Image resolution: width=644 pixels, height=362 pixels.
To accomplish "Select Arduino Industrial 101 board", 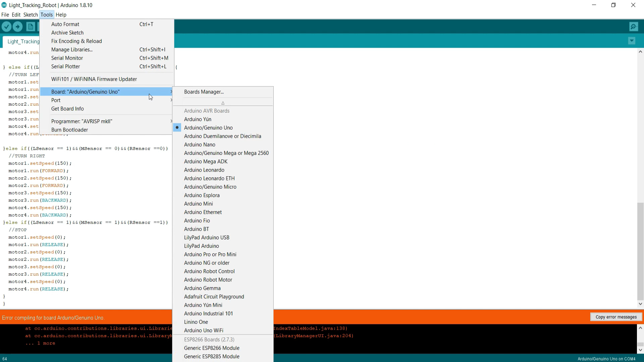I will 223,313.
